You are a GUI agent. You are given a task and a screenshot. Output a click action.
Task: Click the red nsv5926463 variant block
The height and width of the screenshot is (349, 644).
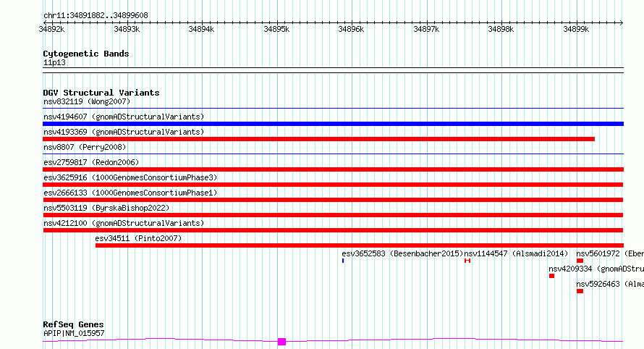(x=580, y=291)
